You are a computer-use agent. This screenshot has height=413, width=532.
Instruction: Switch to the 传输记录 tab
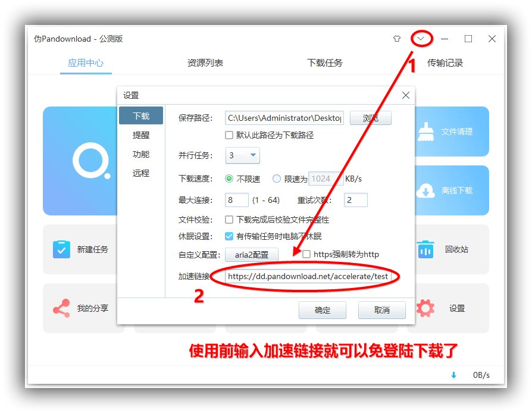445,62
